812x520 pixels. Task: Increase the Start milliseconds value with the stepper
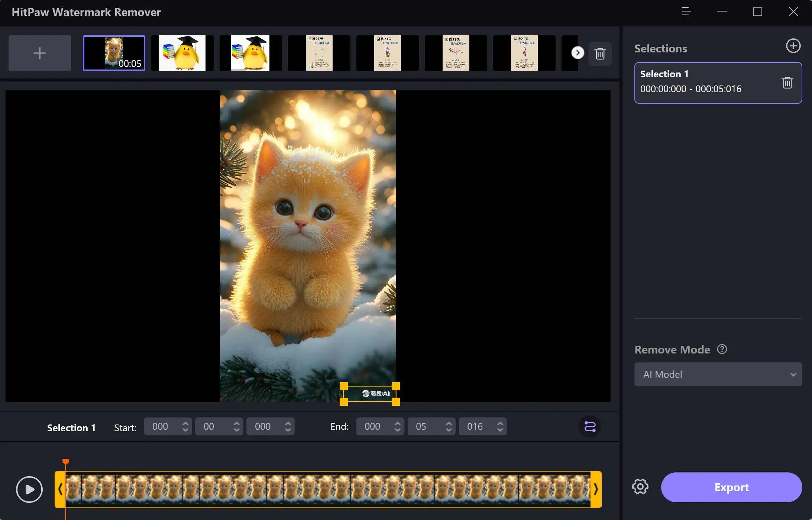pyautogui.click(x=288, y=423)
